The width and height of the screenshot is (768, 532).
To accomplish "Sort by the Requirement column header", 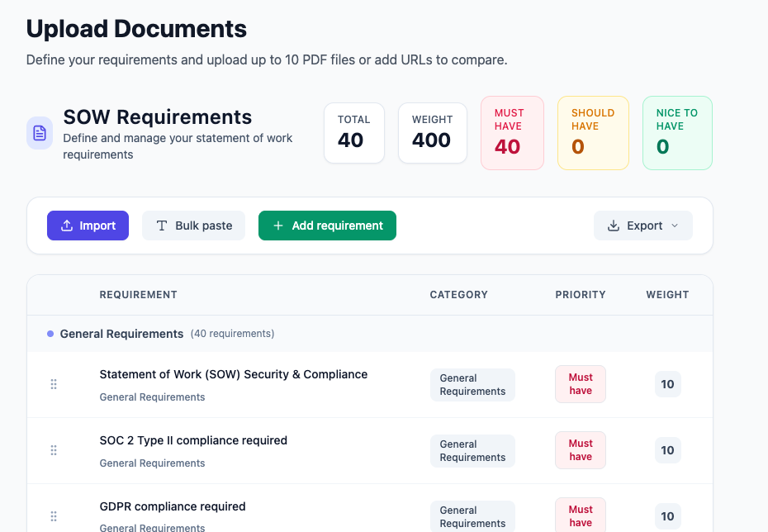I will (138, 294).
